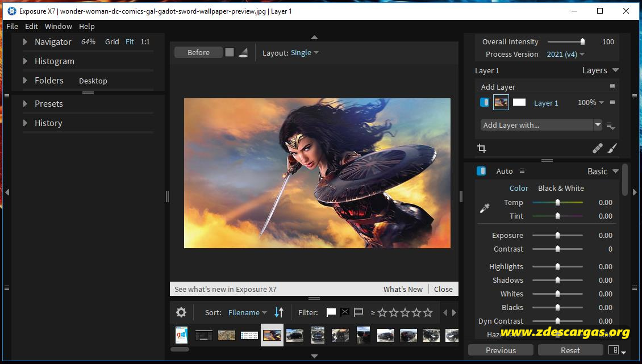
Task: Filter by rejected crossed flag
Action: (345, 312)
